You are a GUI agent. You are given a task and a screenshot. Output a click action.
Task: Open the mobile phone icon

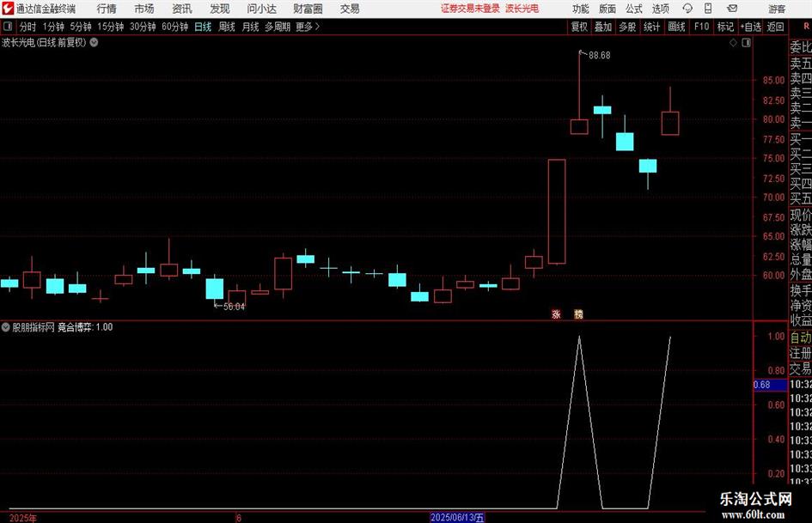click(708, 9)
